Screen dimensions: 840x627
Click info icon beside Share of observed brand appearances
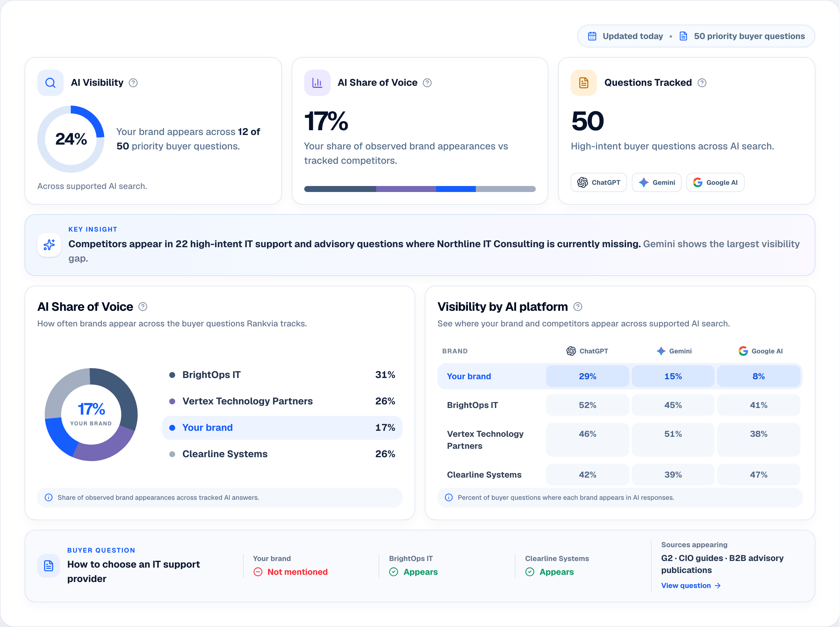click(x=49, y=498)
